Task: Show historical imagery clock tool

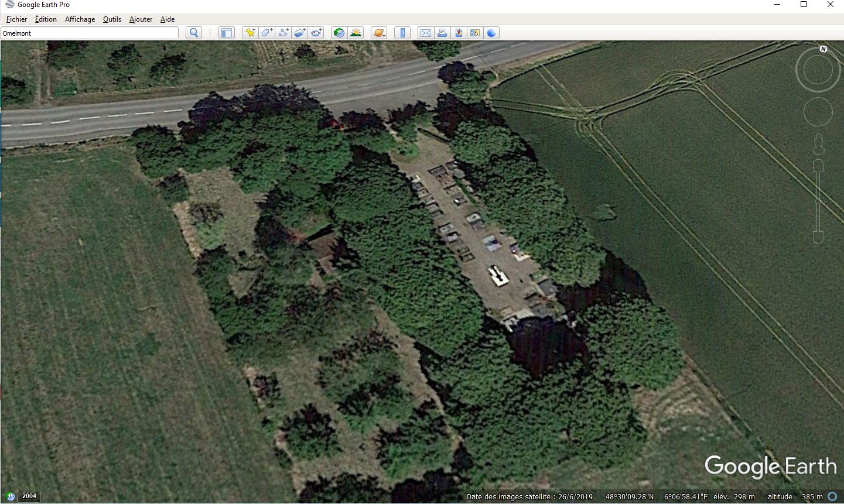Action: click(x=339, y=33)
